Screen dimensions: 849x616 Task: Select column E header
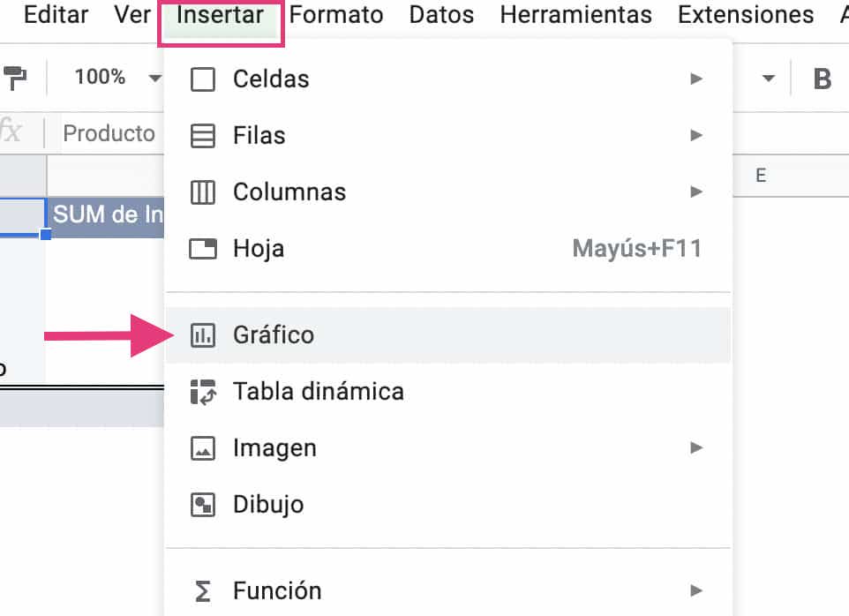coord(760,175)
